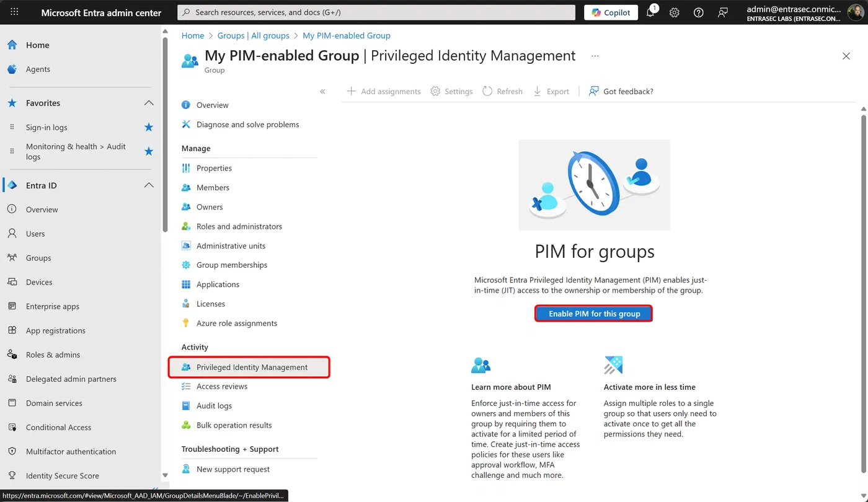Open Azure role assignments

(237, 323)
